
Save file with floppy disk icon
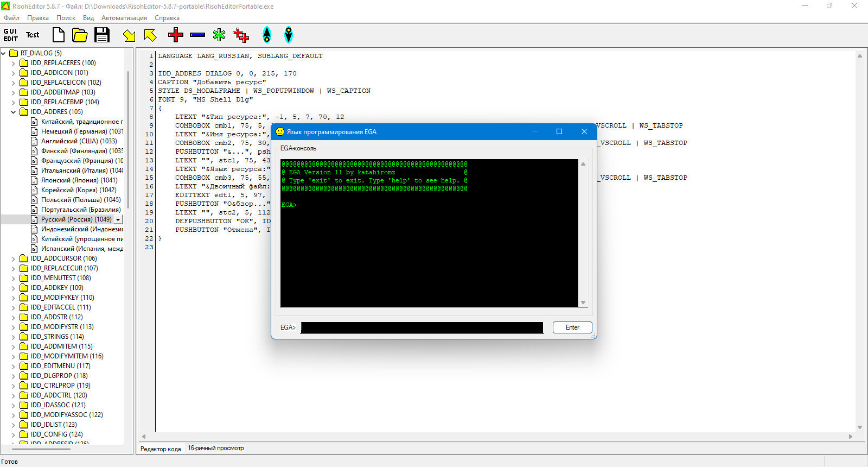pyautogui.click(x=102, y=35)
